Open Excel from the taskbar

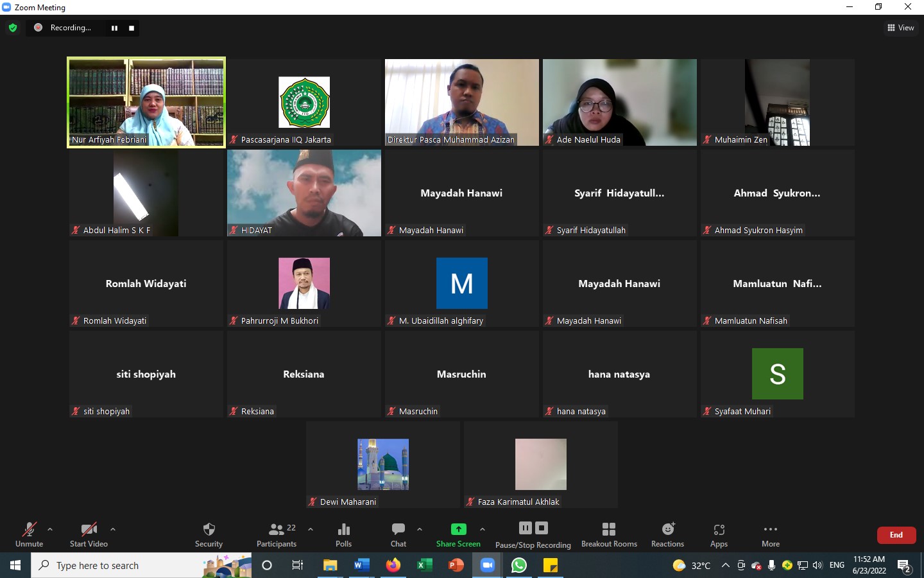pos(424,565)
